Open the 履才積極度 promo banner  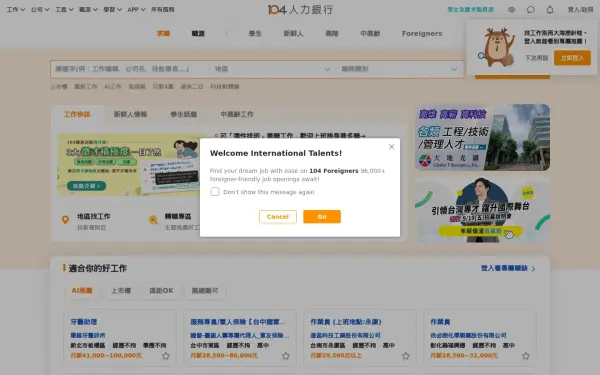tap(130, 165)
